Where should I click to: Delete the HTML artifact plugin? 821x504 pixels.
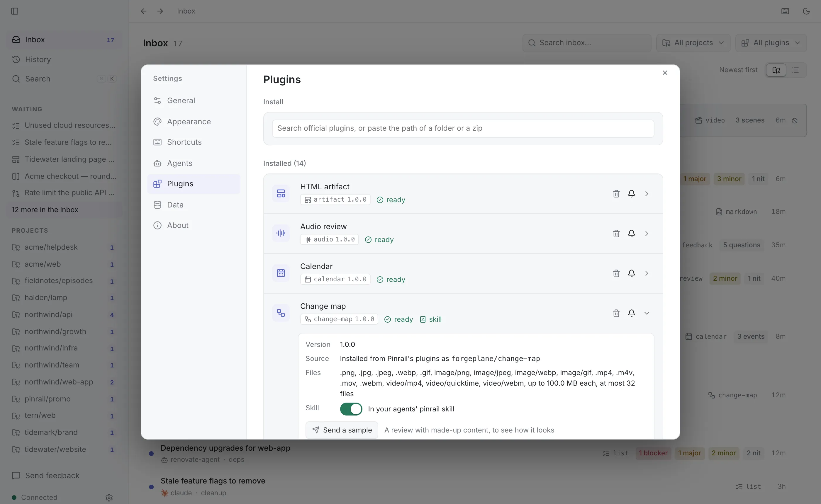616,194
